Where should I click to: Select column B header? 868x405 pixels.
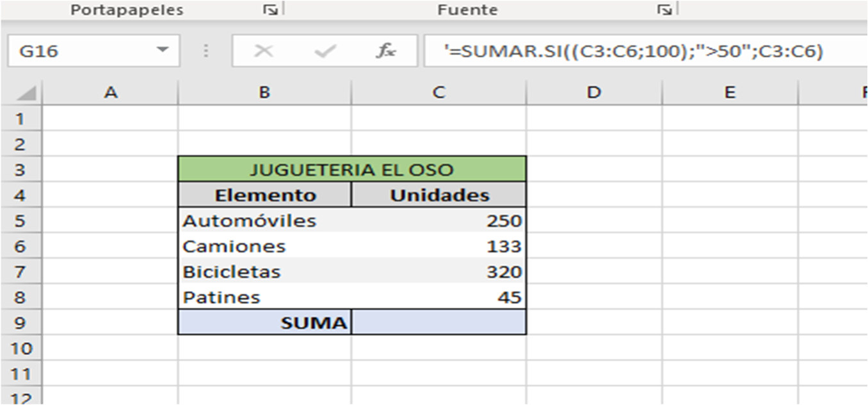(x=264, y=93)
